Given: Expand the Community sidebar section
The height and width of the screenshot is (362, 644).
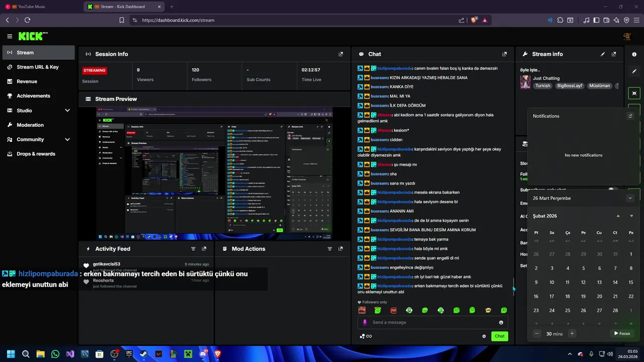Looking at the screenshot, I should pyautogui.click(x=67, y=139).
